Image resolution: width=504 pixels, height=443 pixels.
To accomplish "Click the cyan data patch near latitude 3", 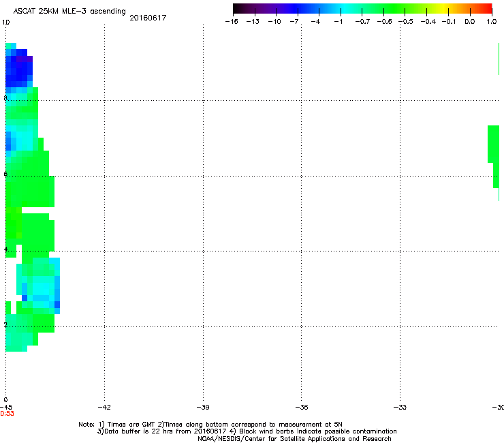I will tap(42, 286).
